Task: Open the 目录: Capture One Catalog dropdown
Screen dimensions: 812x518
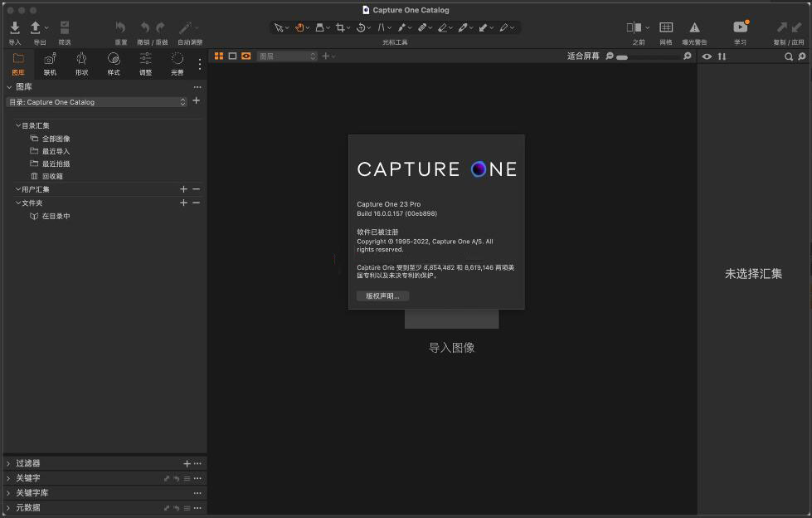Action: [x=97, y=102]
